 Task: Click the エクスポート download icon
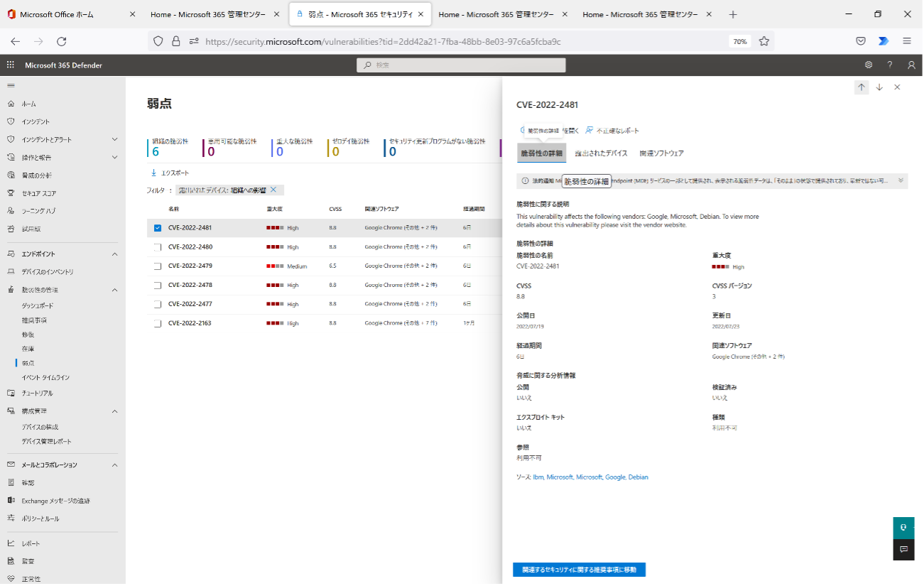pos(153,173)
